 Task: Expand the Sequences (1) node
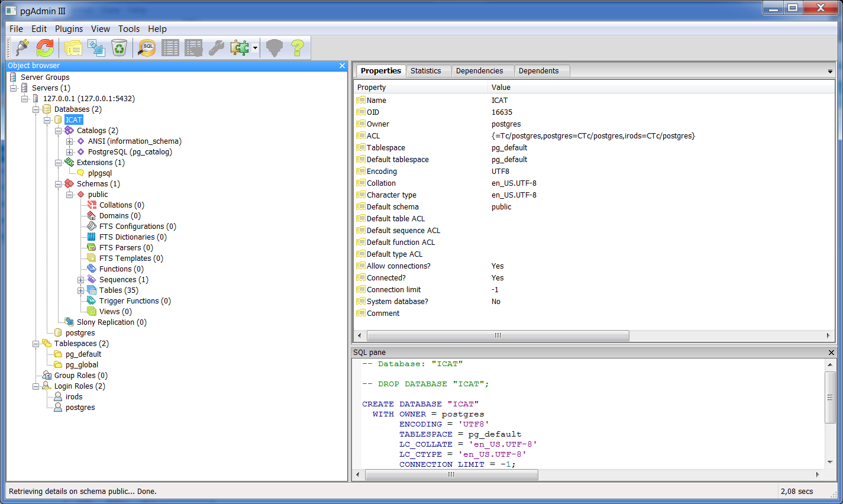(x=81, y=279)
